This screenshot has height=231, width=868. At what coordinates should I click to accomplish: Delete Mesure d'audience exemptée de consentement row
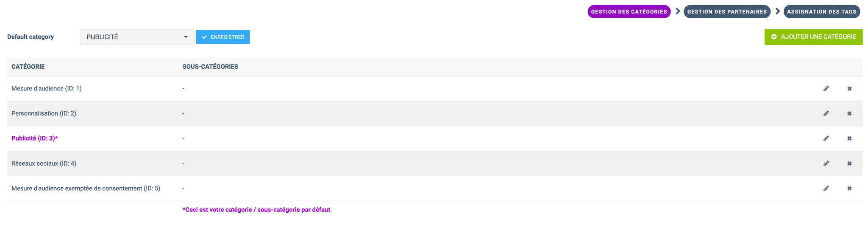[849, 189]
